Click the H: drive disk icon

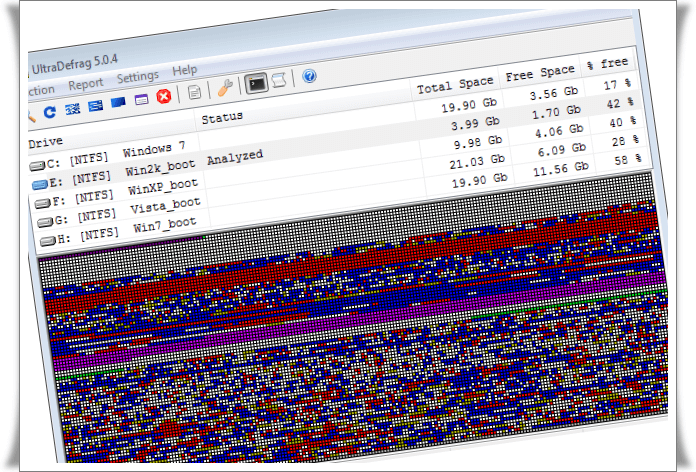pos(48,241)
